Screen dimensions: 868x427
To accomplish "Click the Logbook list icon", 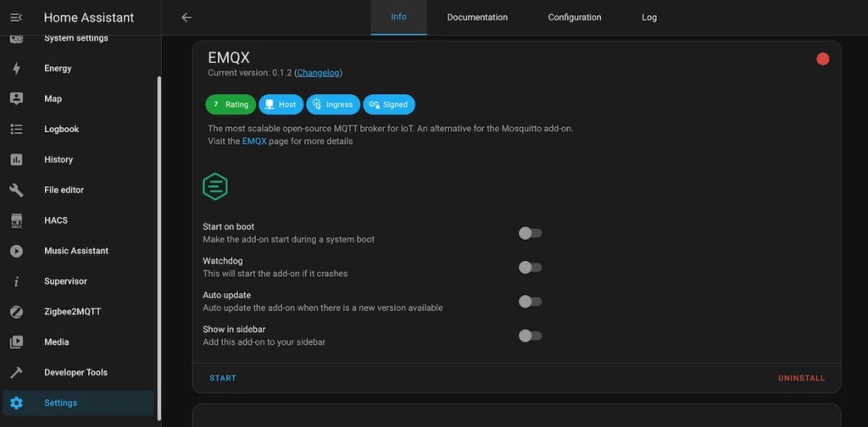I will 16,130.
